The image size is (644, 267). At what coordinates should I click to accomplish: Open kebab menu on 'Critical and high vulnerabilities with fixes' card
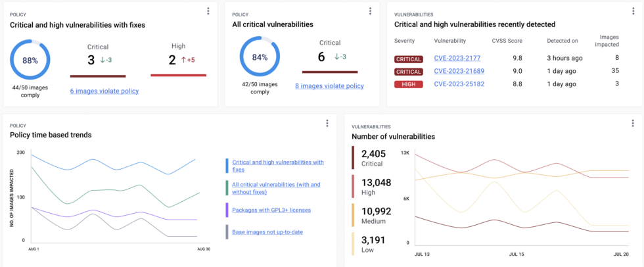click(208, 11)
